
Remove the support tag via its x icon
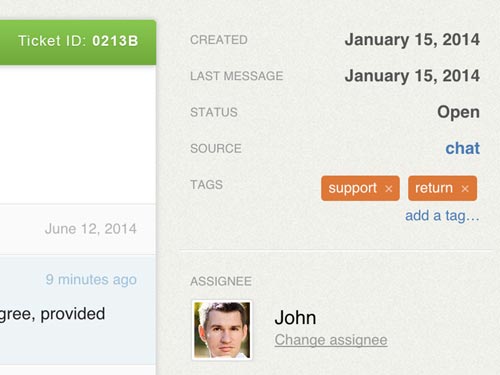(388, 189)
